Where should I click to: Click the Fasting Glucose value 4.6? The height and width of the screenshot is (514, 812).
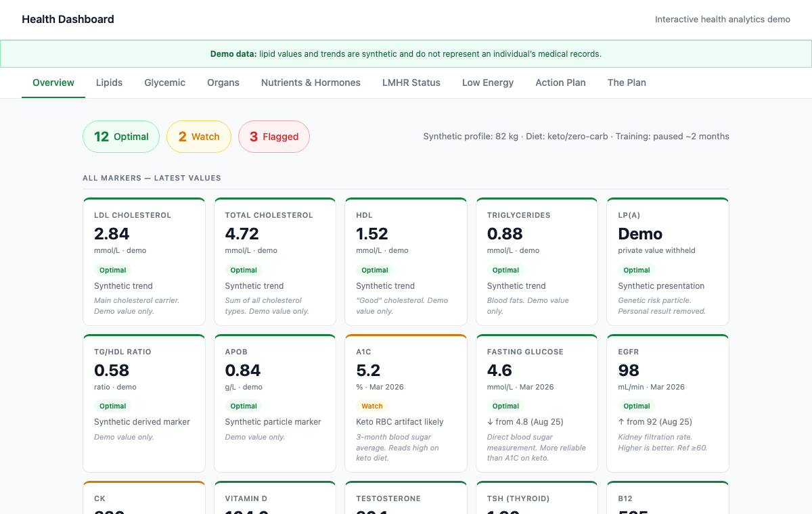point(499,371)
